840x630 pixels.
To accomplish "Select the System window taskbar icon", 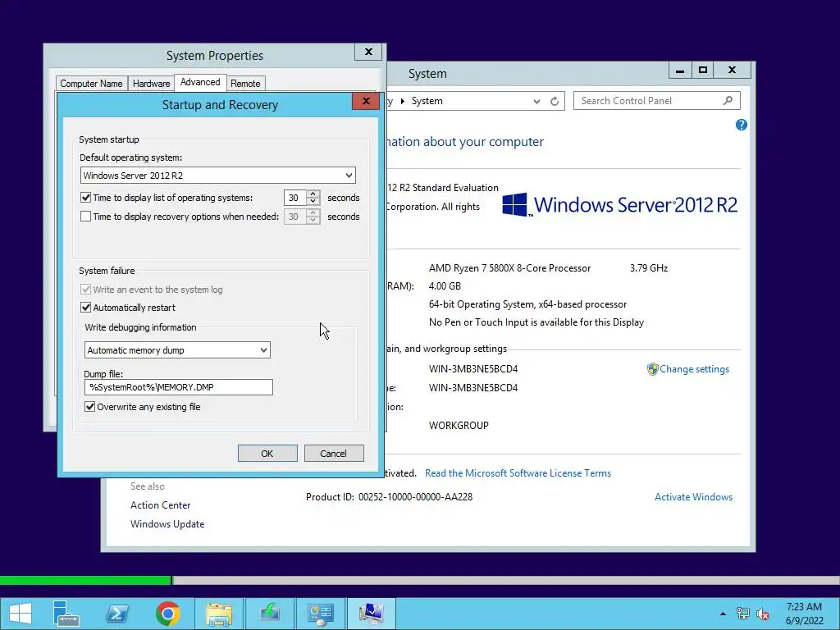I will [372, 614].
